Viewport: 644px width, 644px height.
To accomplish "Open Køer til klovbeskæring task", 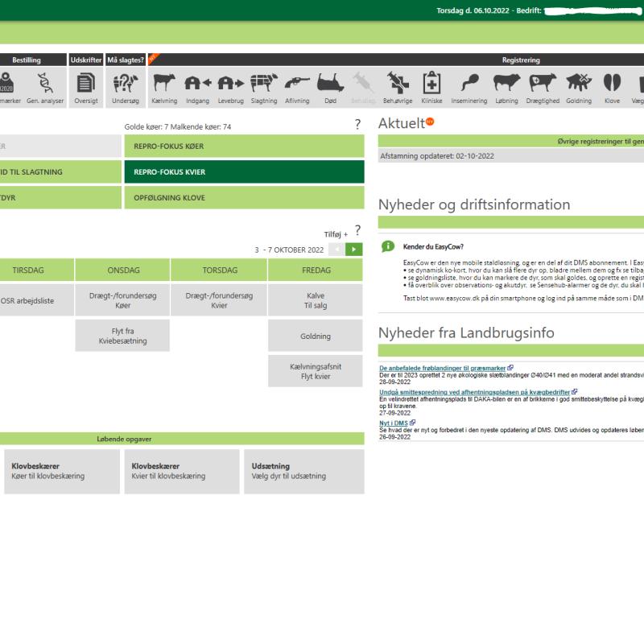I will (62, 472).
